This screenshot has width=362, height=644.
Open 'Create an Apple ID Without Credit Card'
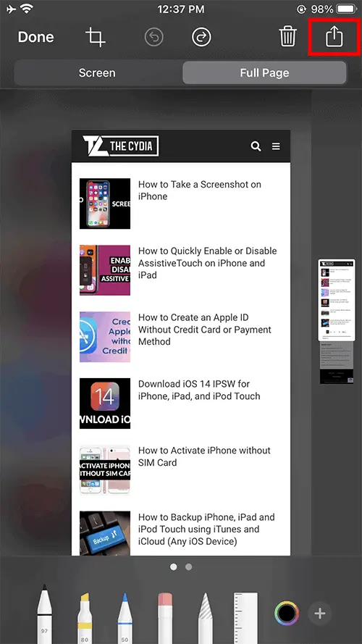pyautogui.click(x=204, y=330)
